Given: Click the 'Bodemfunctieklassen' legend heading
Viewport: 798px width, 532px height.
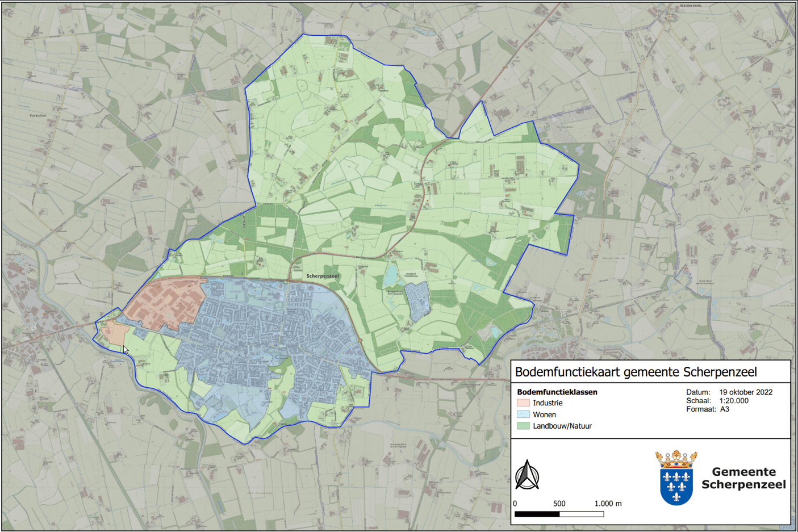Looking at the screenshot, I should tap(557, 392).
